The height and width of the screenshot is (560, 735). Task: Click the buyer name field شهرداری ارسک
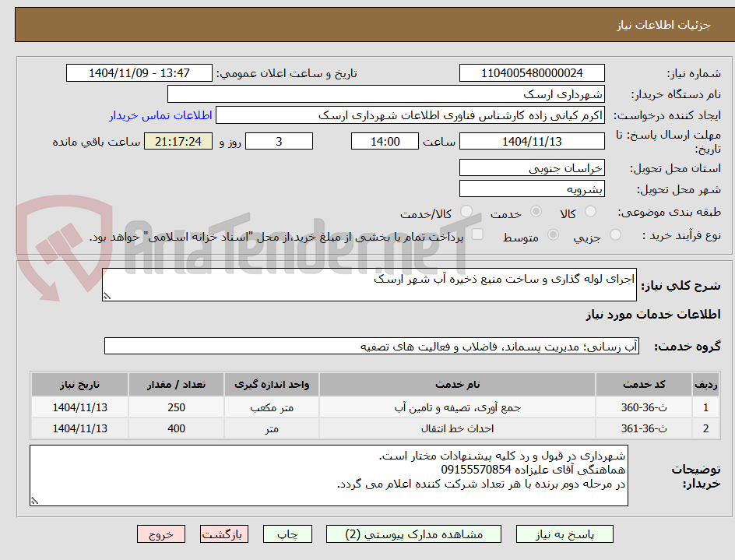(385, 94)
